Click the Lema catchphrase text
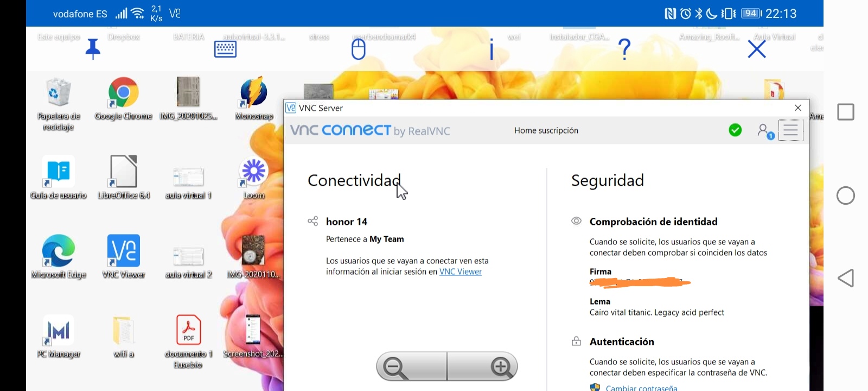 tap(657, 312)
